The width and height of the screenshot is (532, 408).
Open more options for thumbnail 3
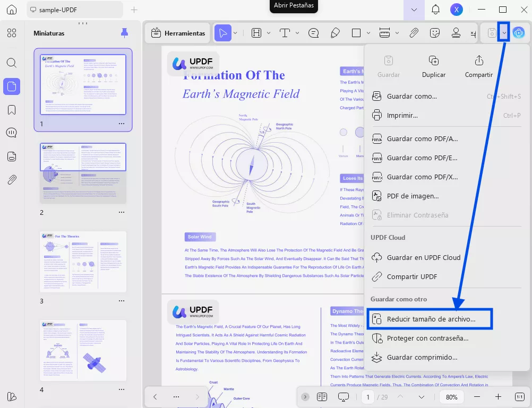[x=122, y=301]
